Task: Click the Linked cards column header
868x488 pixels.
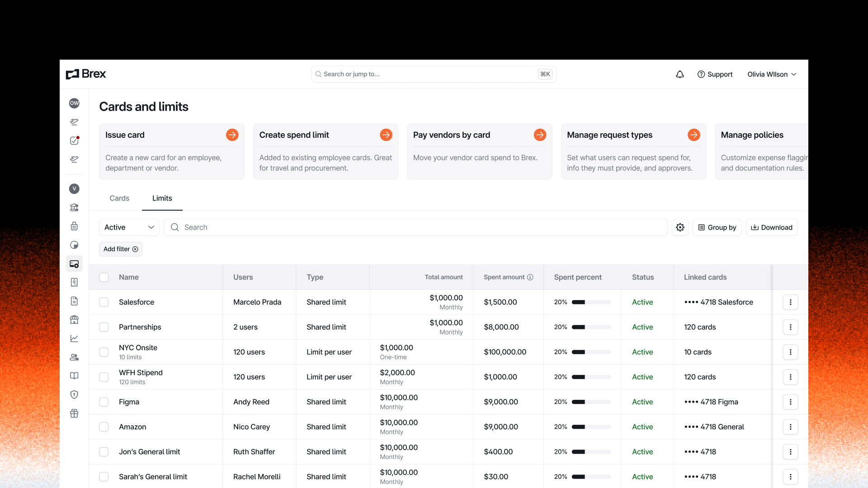Action: pos(705,277)
